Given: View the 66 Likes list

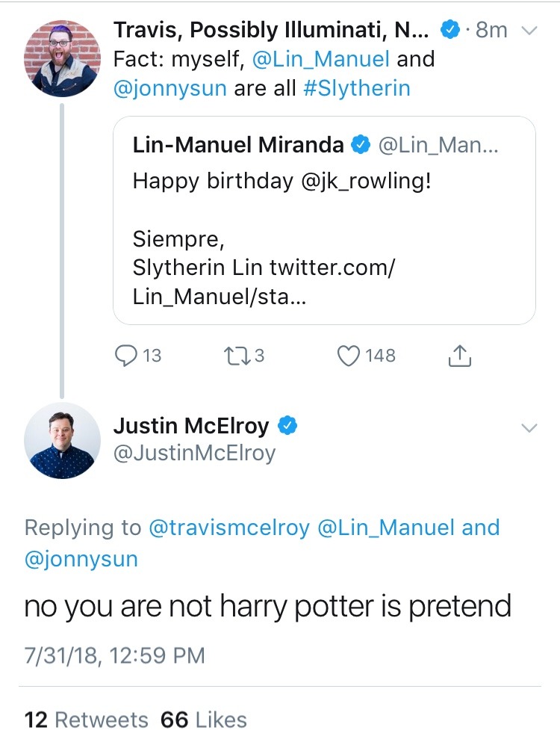Looking at the screenshot, I should coord(203,720).
